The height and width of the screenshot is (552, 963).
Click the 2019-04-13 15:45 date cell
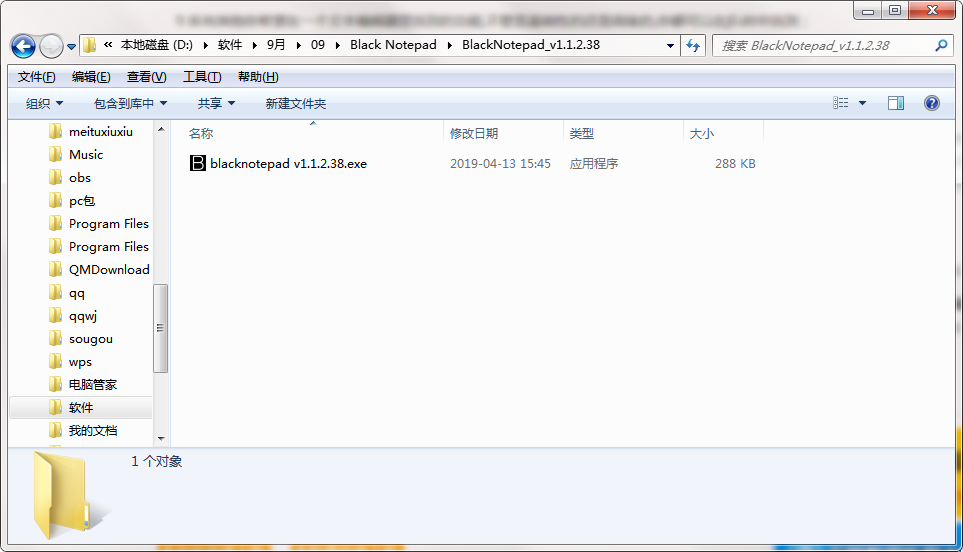[500, 164]
